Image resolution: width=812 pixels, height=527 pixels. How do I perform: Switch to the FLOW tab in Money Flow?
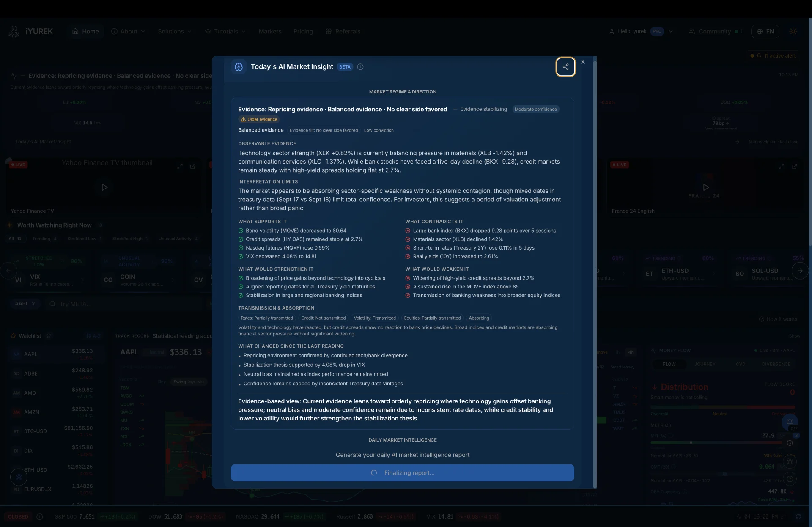point(669,364)
